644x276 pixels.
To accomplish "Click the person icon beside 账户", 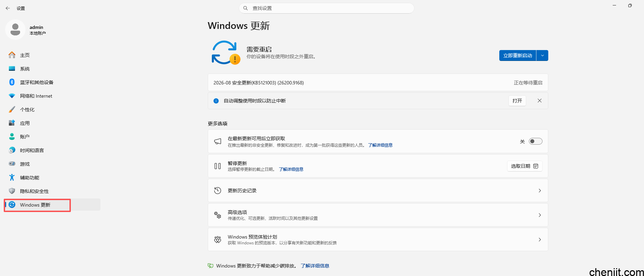I will (x=12, y=136).
